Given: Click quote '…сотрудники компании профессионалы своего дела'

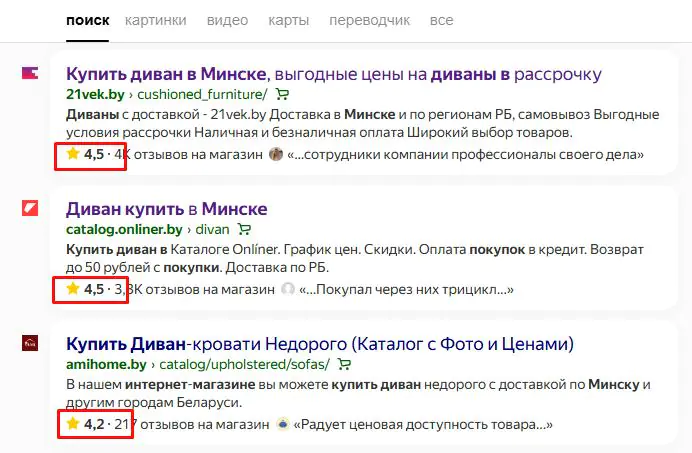Looking at the screenshot, I should 466,155.
